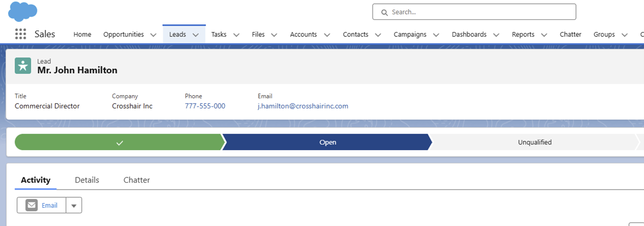Expand the Accounts tab dropdown chevron

pos(327,35)
